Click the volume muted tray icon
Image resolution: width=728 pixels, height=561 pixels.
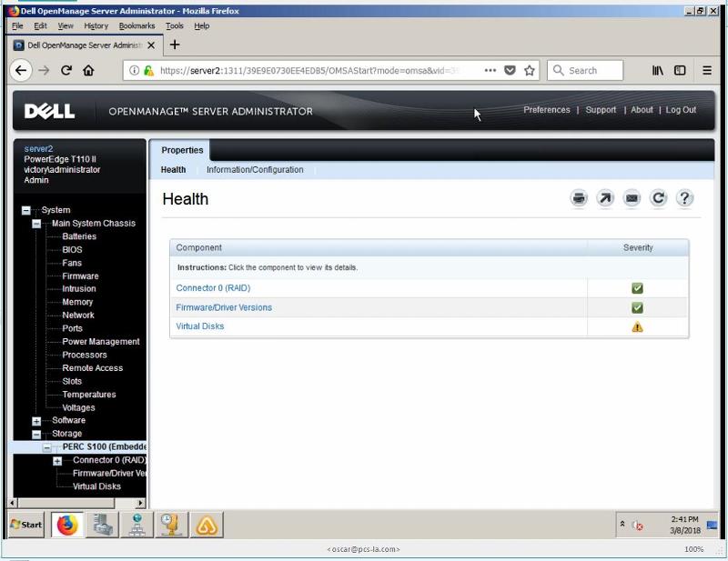638,526
